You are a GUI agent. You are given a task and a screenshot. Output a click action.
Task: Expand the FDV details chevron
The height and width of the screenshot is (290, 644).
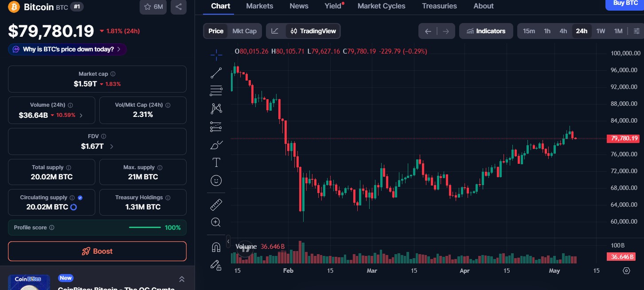pyautogui.click(x=111, y=147)
